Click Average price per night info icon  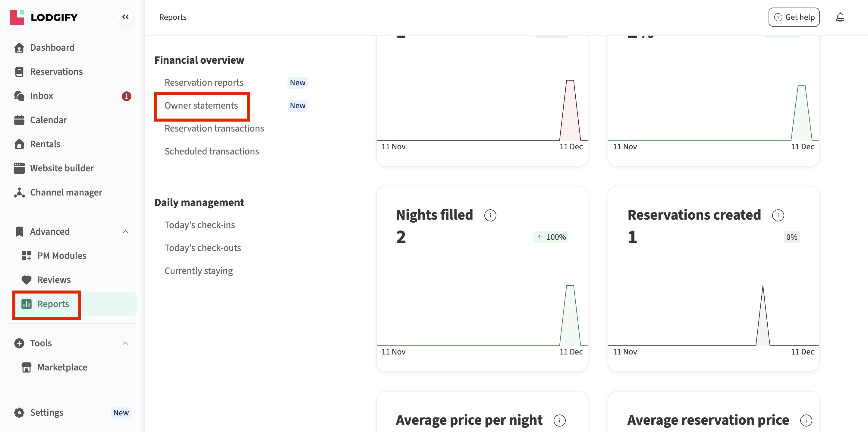559,420
